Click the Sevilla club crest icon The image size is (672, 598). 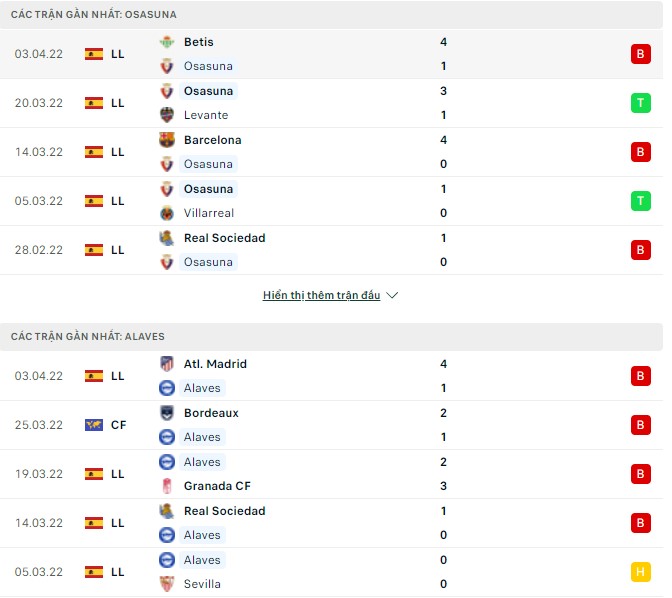tap(167, 584)
